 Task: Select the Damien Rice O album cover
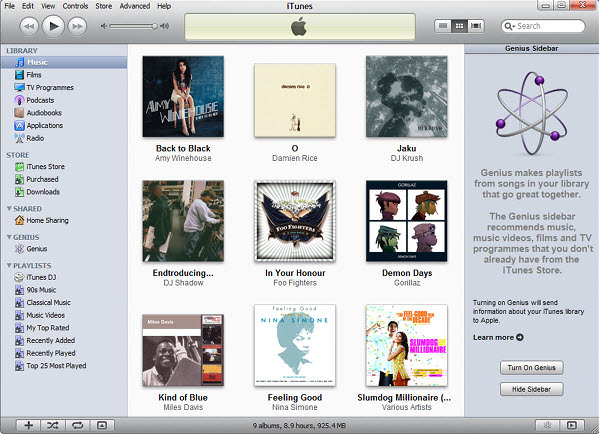tap(295, 100)
